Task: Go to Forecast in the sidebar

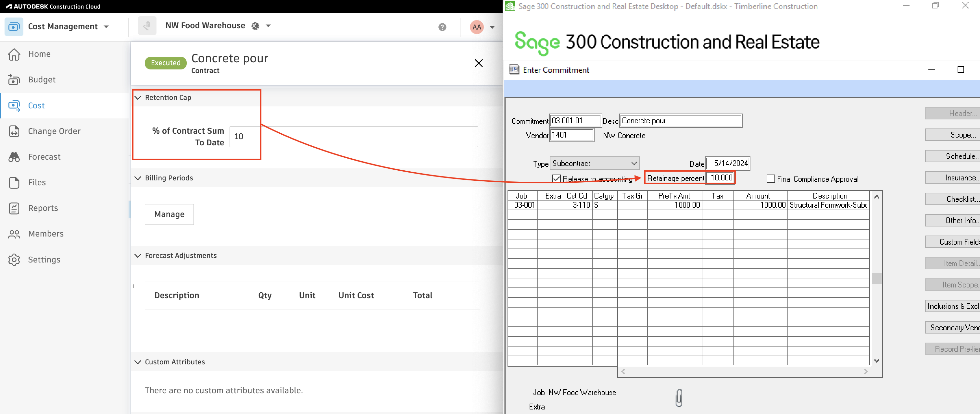Action: click(44, 157)
